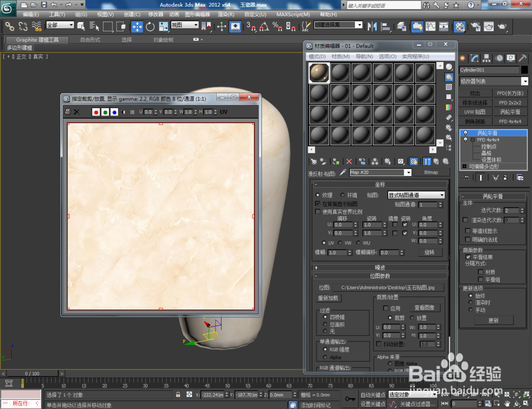This screenshot has width=532, height=409.
Task: Click the UVW 贴图 modifier button
Action: pyautogui.click(x=475, y=112)
